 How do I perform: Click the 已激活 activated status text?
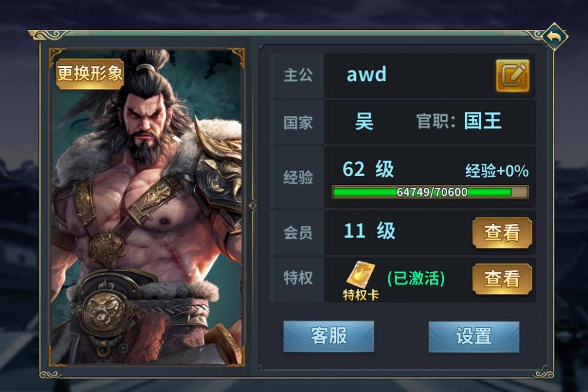click(416, 278)
